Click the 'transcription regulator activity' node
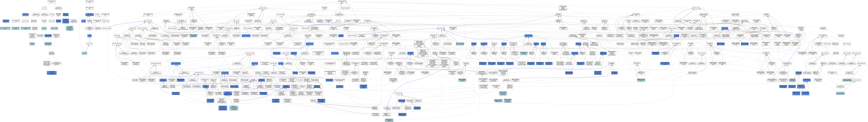Image resolution: width=868 pixels, height=122 pixels. coord(59,8)
